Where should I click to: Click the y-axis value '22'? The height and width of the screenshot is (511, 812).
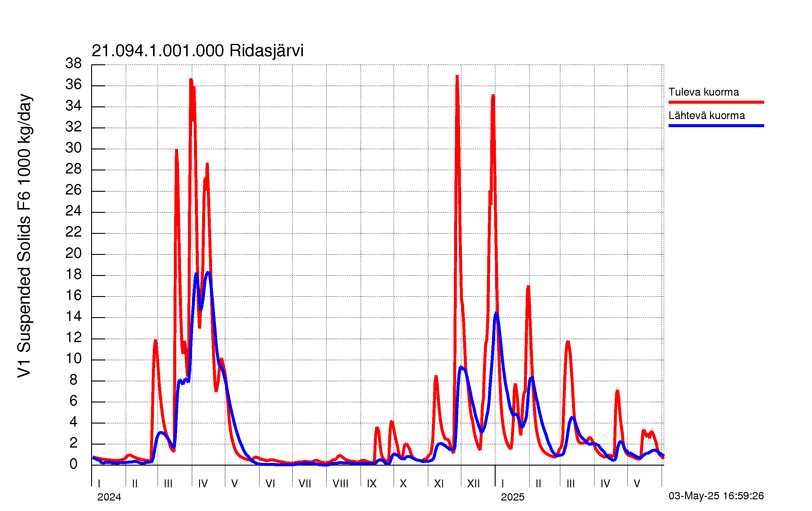(73, 232)
